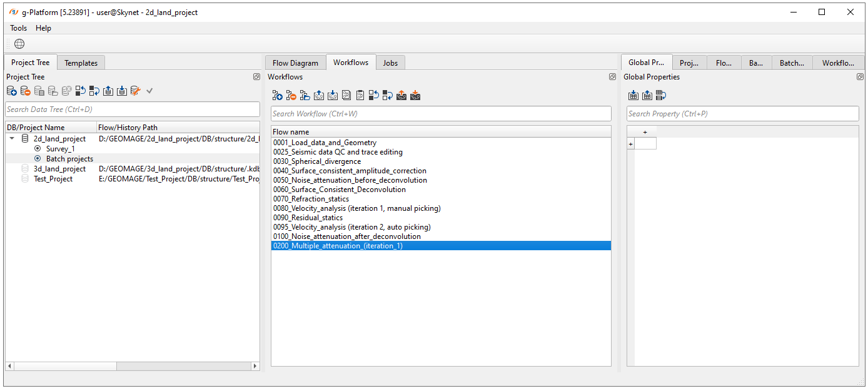Image resolution: width=868 pixels, height=391 pixels.
Task: Open the Tools menu
Action: point(18,28)
